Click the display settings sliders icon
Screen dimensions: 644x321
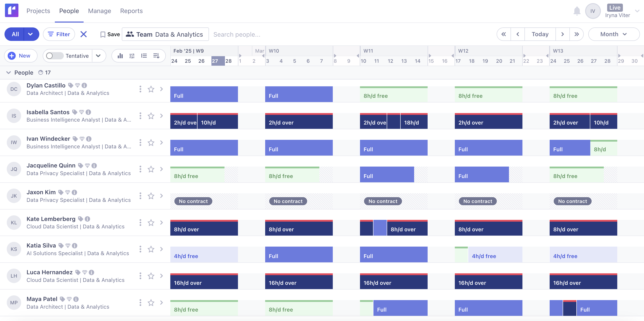click(x=132, y=56)
